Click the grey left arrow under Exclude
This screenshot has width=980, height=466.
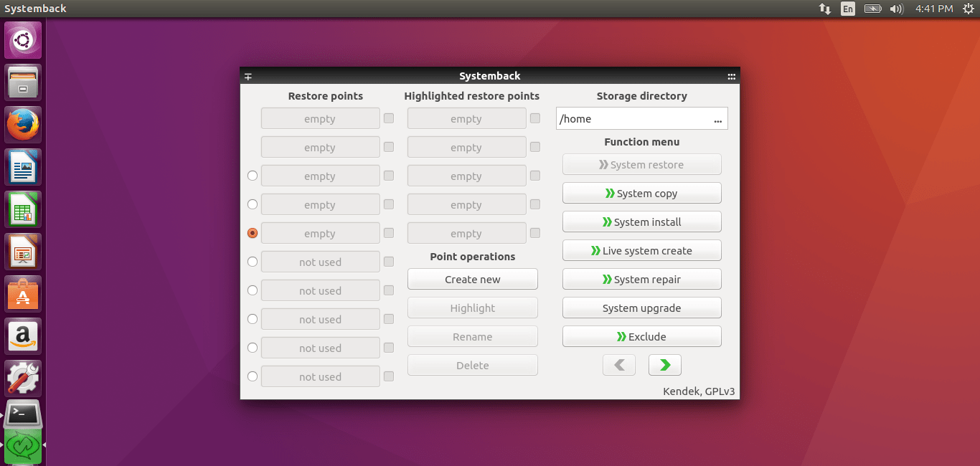tap(619, 365)
